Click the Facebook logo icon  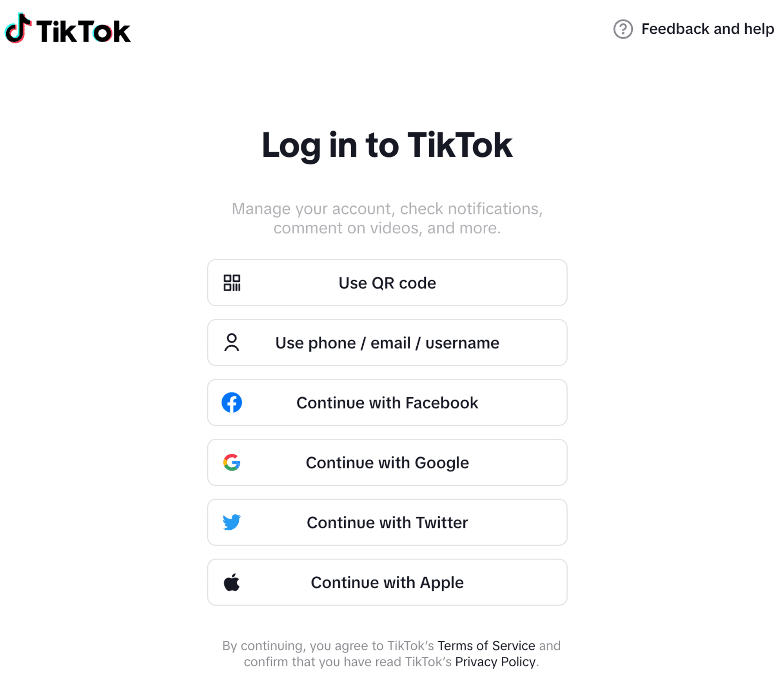(232, 402)
